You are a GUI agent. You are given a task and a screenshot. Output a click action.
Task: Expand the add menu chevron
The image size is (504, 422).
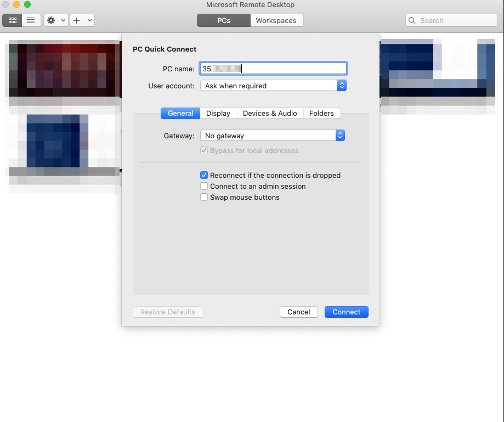pos(89,21)
